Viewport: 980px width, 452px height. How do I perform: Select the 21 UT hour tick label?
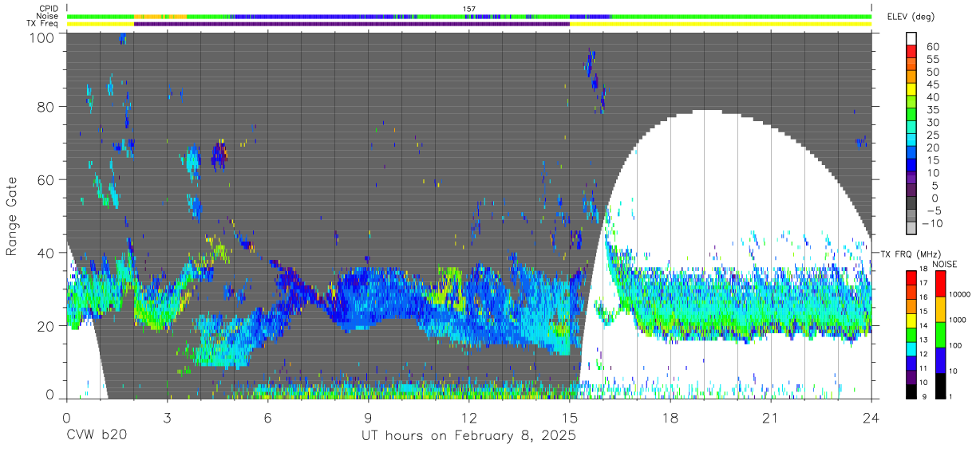click(x=771, y=419)
